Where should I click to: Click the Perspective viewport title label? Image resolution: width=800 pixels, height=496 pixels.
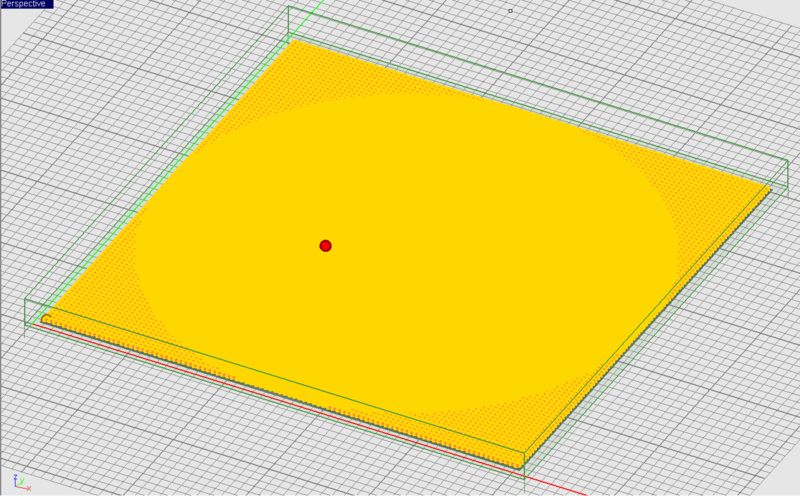pyautogui.click(x=27, y=4)
